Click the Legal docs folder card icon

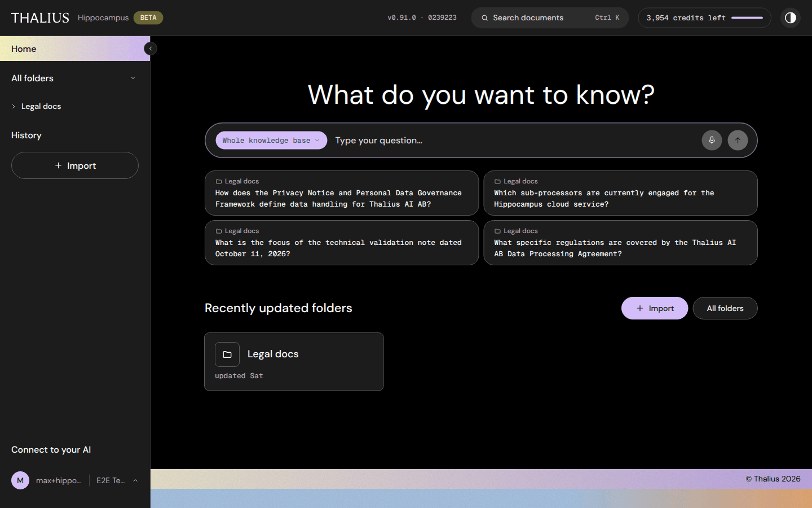coord(227,354)
